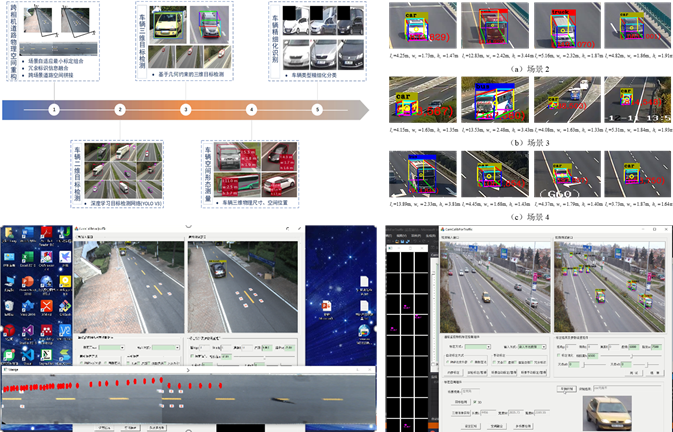The height and width of the screenshot is (432, 673).
Task: Click the circled step 1 timeline marker
Action: tap(54, 109)
